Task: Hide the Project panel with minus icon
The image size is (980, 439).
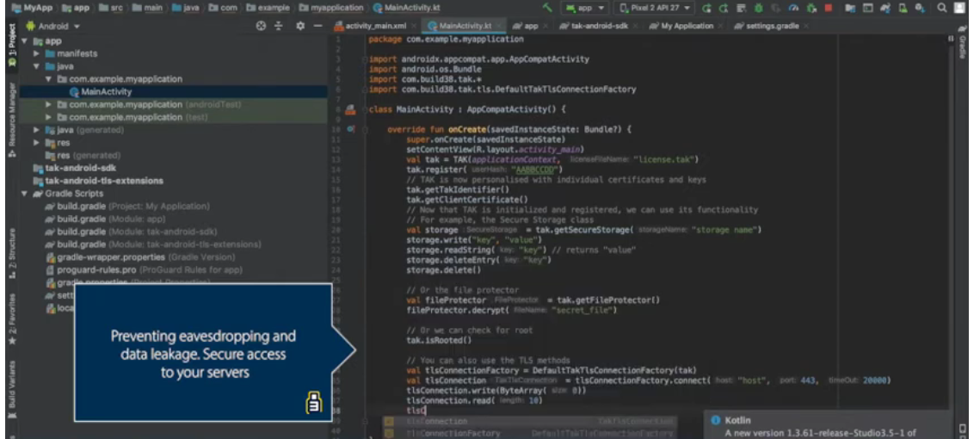Action: pos(317,27)
